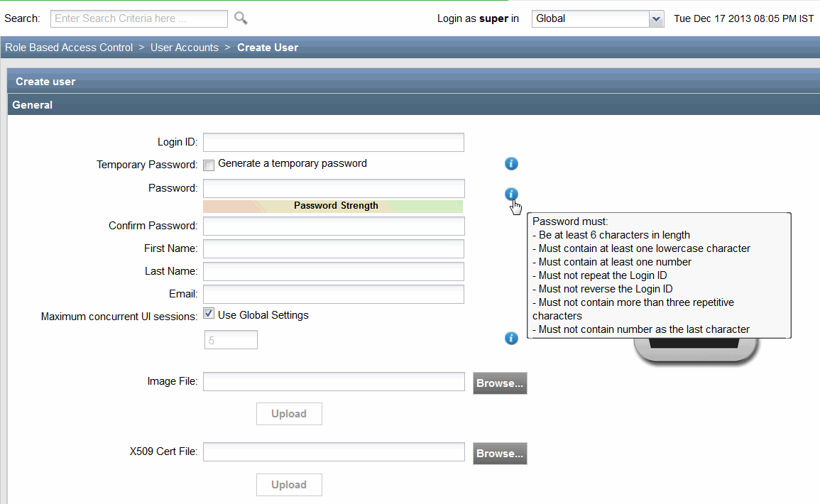This screenshot has width=820, height=504.
Task: Click the info icon near Maximum concurrent UI sessions
Action: coord(511,338)
